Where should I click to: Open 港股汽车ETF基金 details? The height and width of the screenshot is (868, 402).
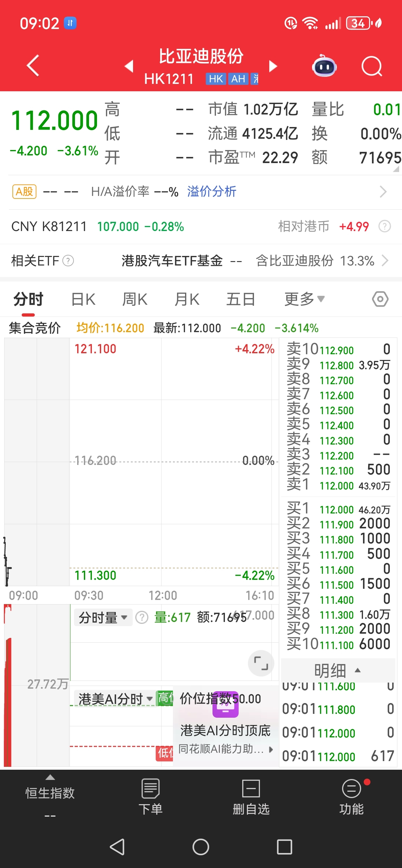(172, 261)
